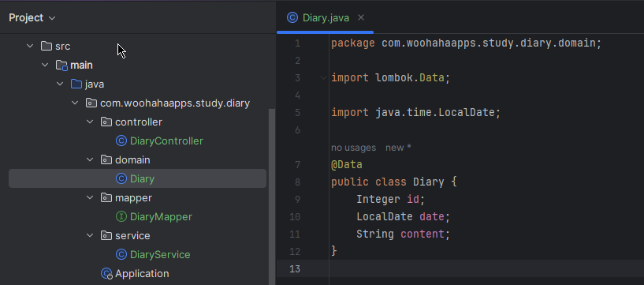Select the com.woohahaapps.study.diary package label
The width and height of the screenshot is (644, 285).
click(175, 103)
